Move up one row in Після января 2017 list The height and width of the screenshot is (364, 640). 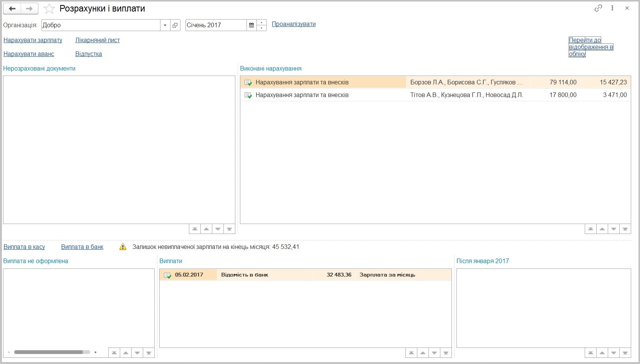pyautogui.click(x=602, y=353)
